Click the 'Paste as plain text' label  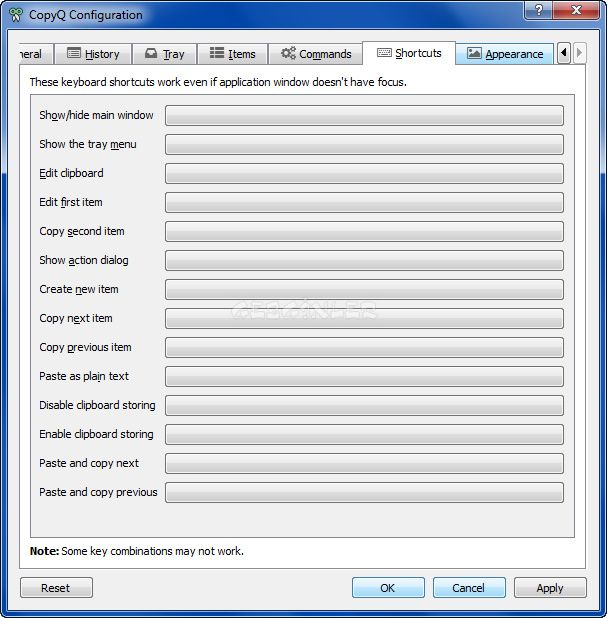click(84, 376)
